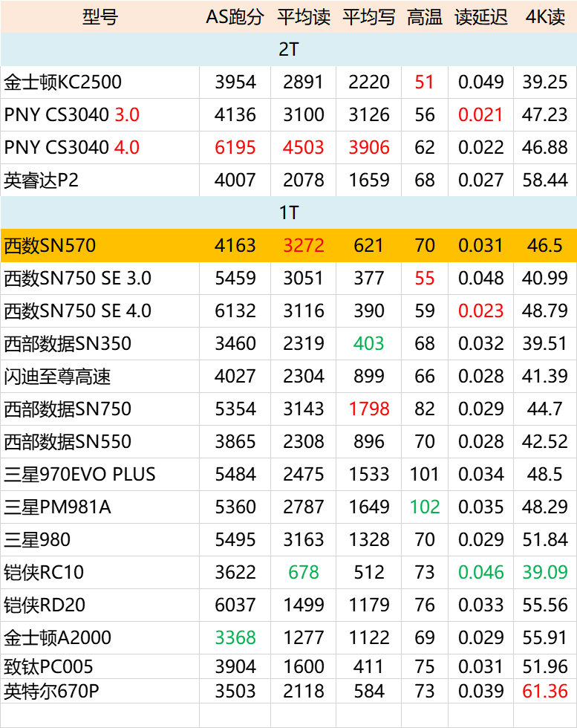Click the red write value 1798

tap(368, 409)
